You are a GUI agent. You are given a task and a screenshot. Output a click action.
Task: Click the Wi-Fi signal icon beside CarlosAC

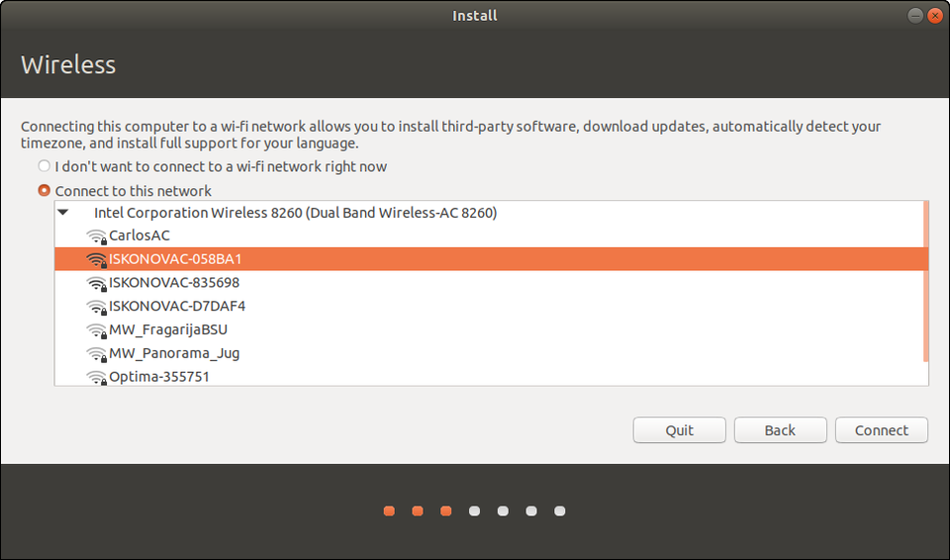pos(96,236)
